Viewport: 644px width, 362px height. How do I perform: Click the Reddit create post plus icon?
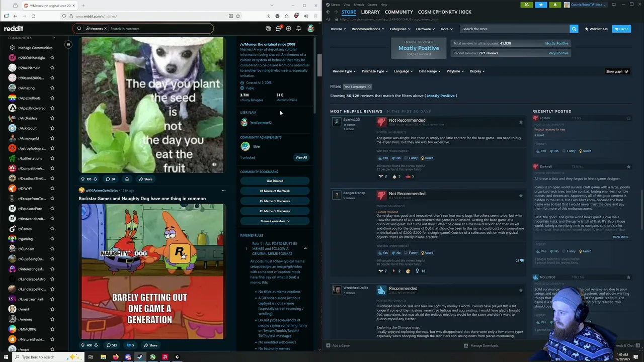288,29
